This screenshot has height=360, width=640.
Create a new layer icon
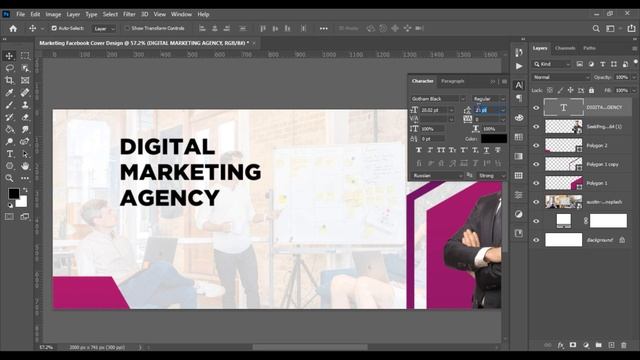611,345
